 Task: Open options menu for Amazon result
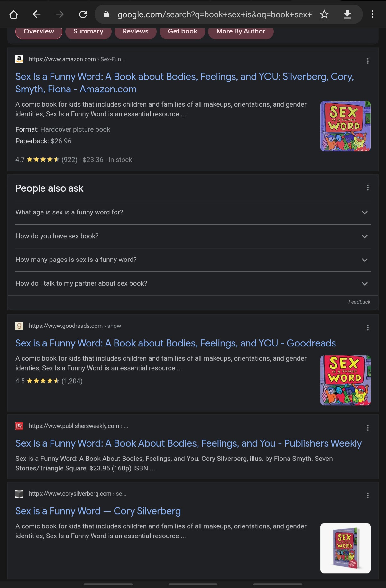coord(368,61)
